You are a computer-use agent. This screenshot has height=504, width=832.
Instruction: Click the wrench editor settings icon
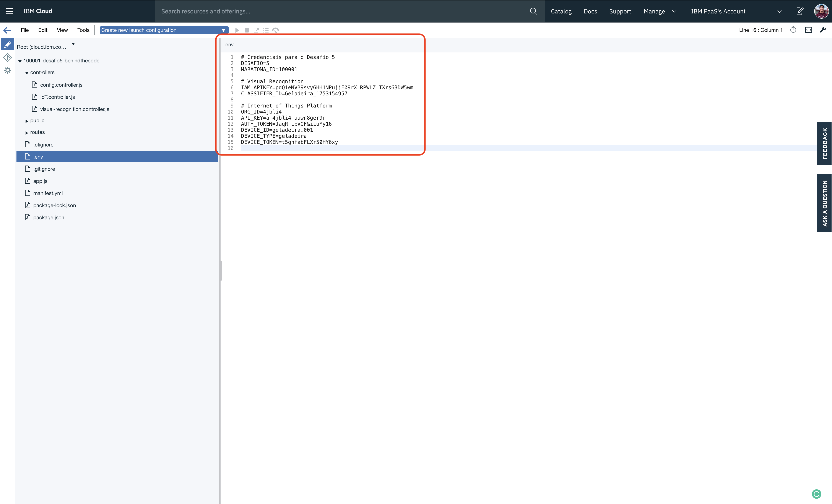point(823,30)
